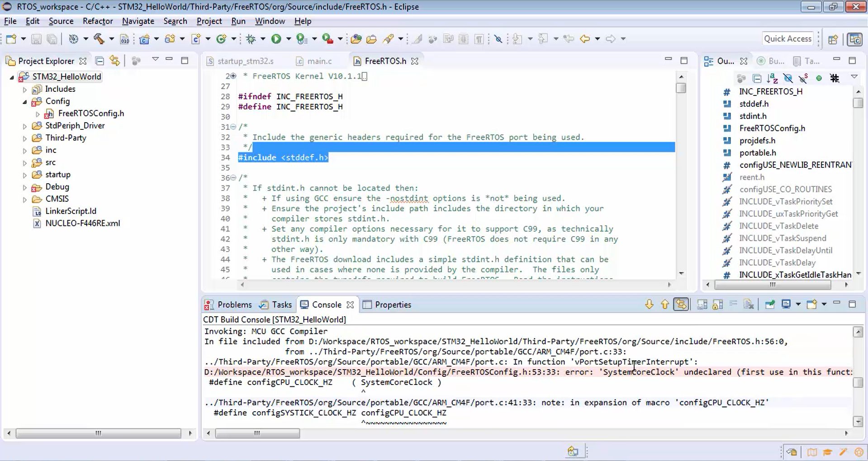
Task: Click the green Run button icon
Action: point(276,39)
